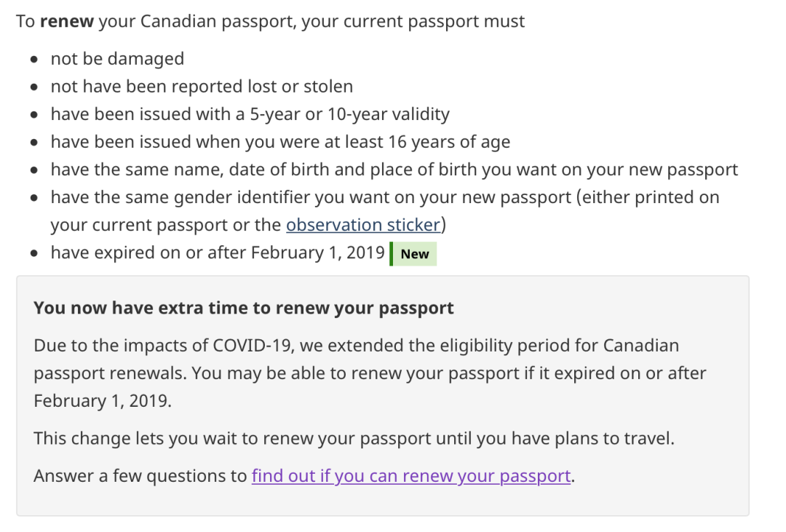This screenshot has width=786, height=532.
Task: Click the bold word renew in the intro sentence
Action: 67,22
